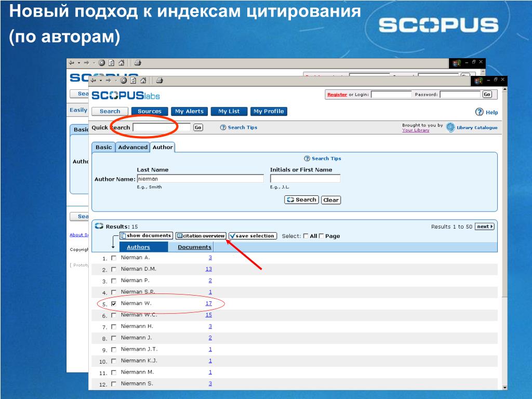Open the My List tab
The height and width of the screenshot is (399, 532).
click(229, 111)
